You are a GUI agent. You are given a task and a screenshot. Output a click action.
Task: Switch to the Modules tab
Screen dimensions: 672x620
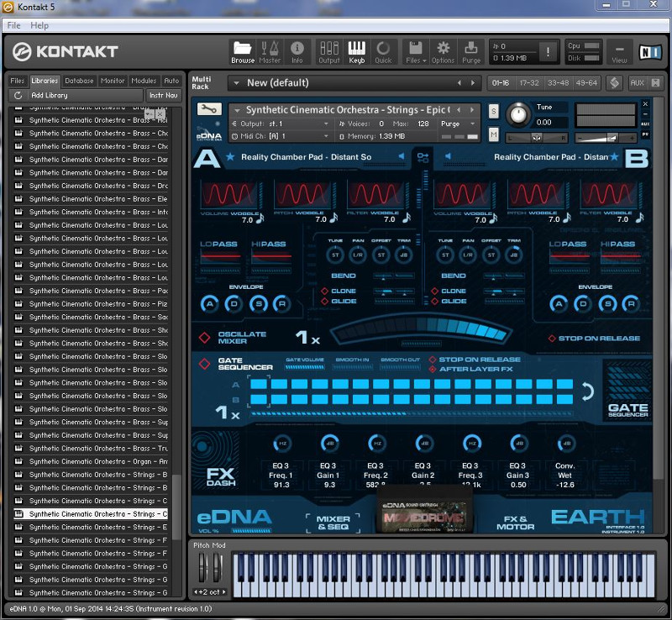[x=144, y=81]
